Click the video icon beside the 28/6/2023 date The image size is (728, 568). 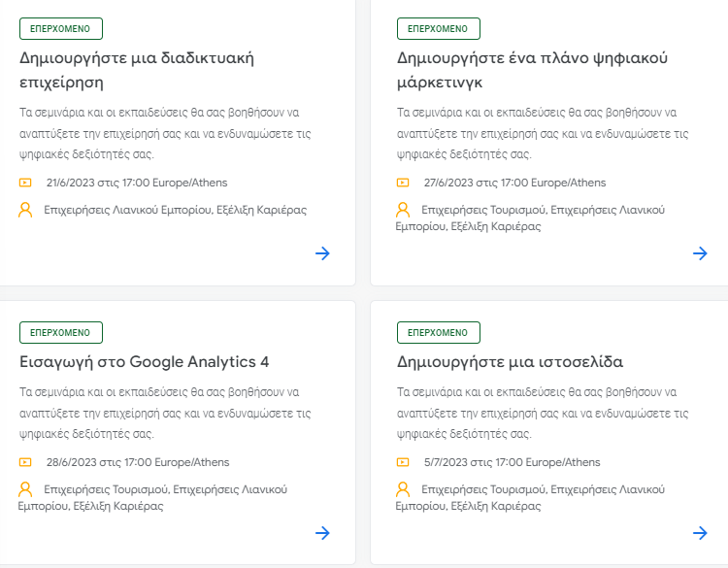click(x=25, y=462)
